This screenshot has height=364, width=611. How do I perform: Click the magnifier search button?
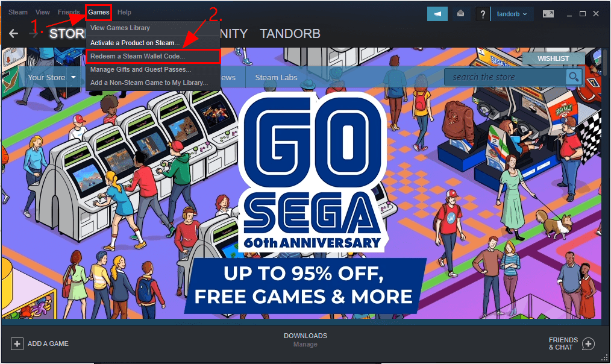pyautogui.click(x=574, y=77)
